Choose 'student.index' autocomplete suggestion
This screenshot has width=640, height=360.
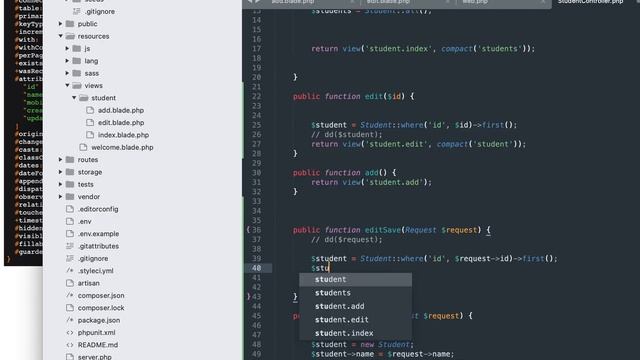pos(356,333)
